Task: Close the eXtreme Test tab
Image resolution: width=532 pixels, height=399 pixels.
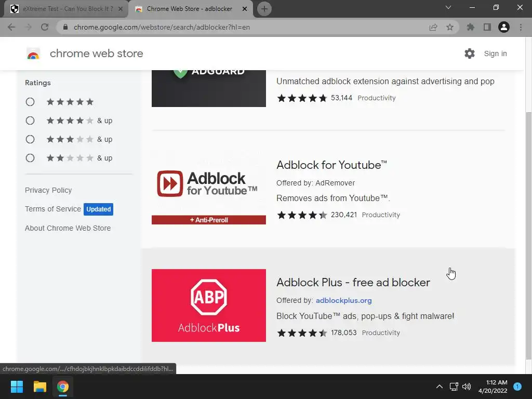Action: point(121,9)
